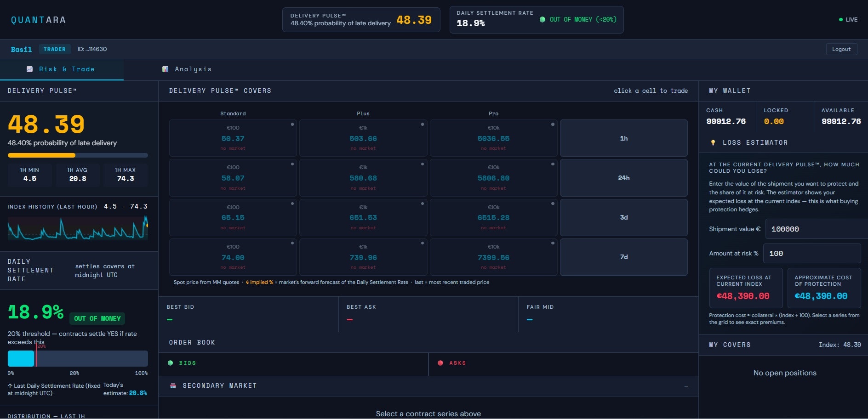Click the large 48.39 Delivery Pulse value
Viewport: 868px width, 419px height.
point(46,124)
